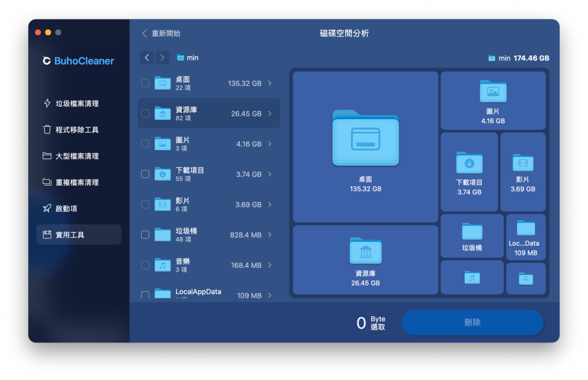
Task: Select the 桌面 135.32 GB treemap tile
Action: 366,147
